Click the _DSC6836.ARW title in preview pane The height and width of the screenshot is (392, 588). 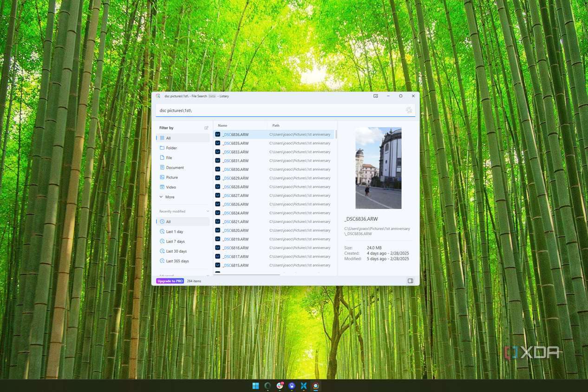[x=361, y=219]
